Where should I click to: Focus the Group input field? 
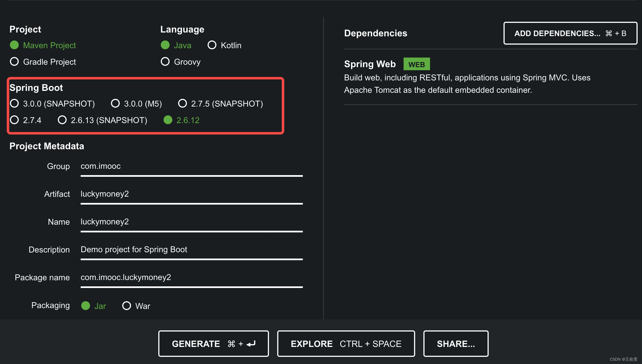(191, 166)
